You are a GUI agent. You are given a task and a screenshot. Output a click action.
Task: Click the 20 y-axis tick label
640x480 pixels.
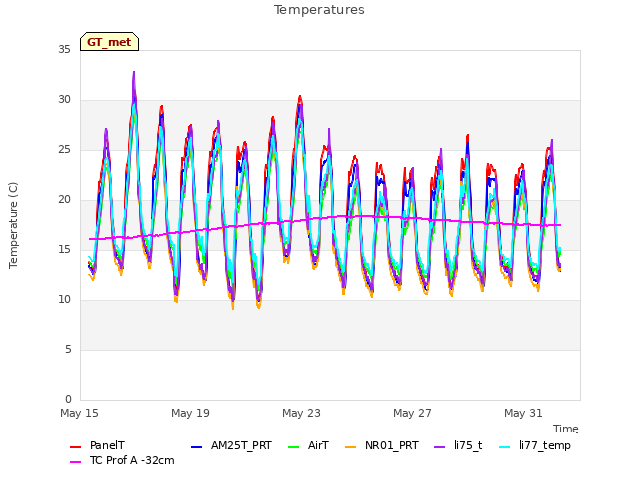64,200
